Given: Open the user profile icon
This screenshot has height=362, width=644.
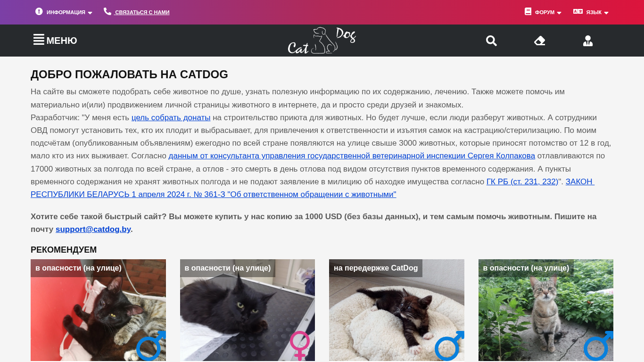Looking at the screenshot, I should click(x=588, y=41).
